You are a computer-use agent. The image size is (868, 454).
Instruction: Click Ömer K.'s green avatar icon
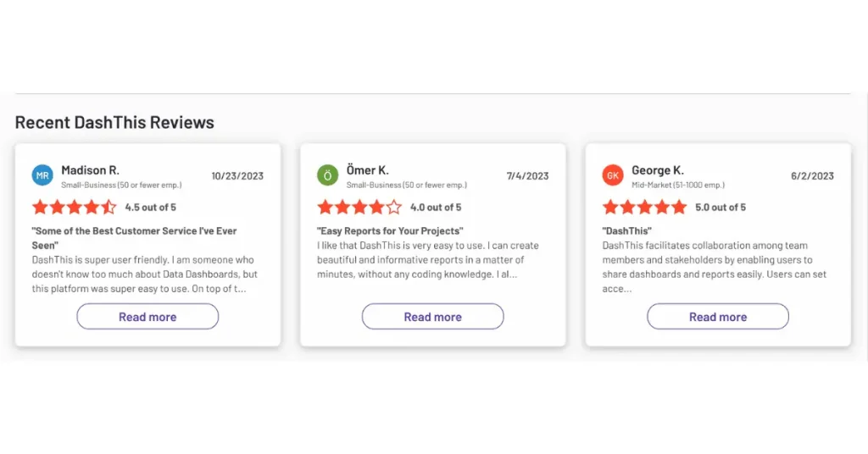coord(327,175)
